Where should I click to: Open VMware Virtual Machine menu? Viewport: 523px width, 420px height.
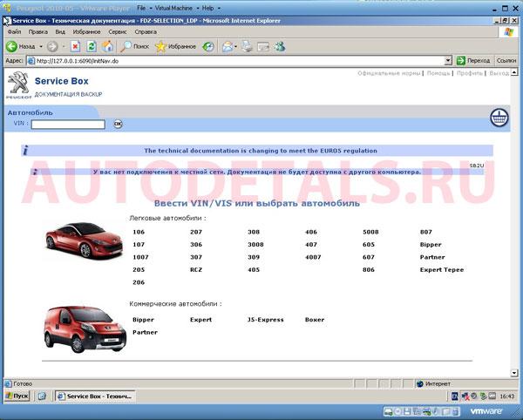(x=173, y=7)
